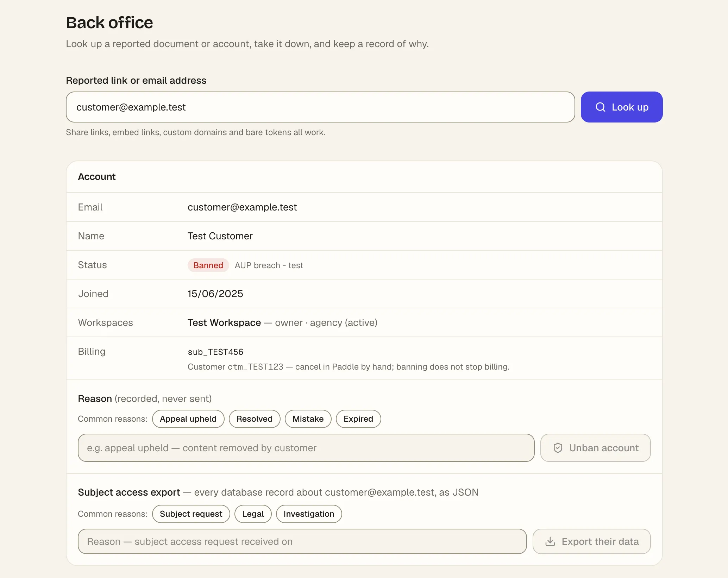
Task: Select the Subject request chip
Action: pos(191,514)
